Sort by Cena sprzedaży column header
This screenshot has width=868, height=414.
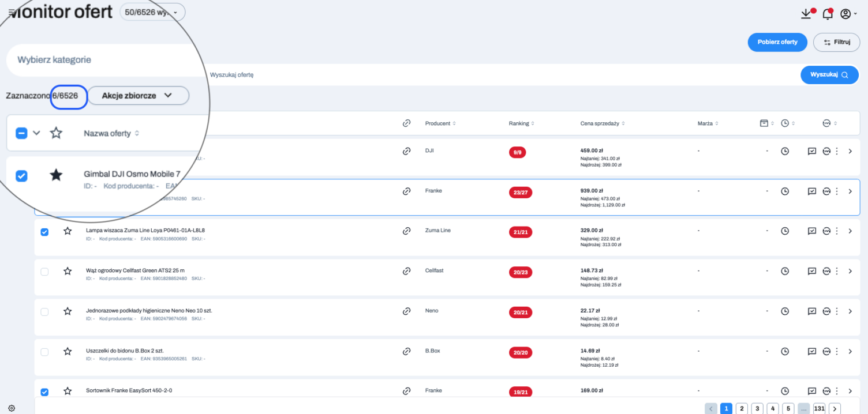point(602,123)
